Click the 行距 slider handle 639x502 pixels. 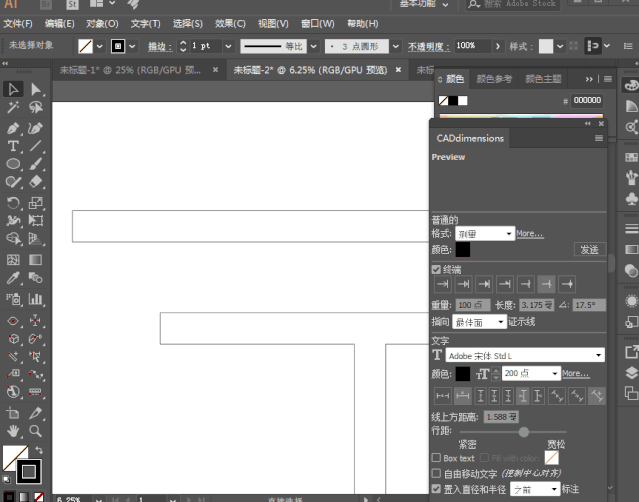click(524, 432)
